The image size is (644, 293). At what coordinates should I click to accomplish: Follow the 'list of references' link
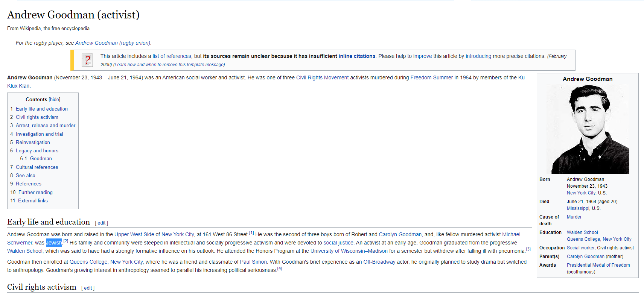click(x=172, y=56)
